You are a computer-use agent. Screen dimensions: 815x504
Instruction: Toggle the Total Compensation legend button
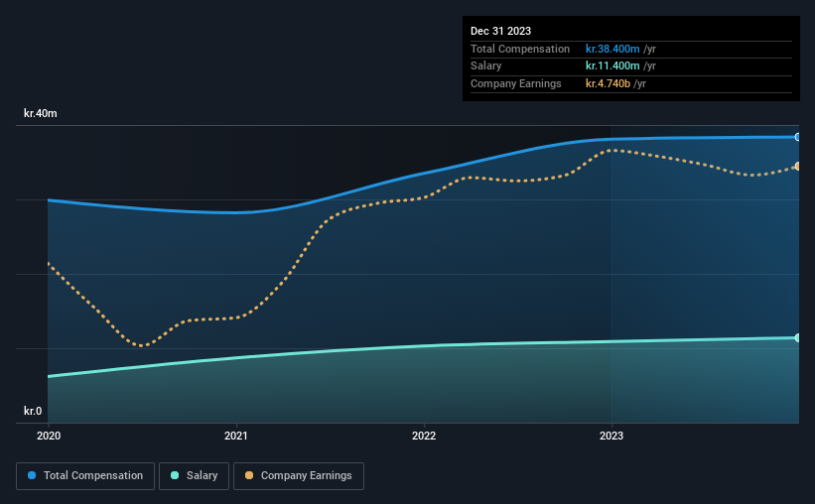[85, 476]
